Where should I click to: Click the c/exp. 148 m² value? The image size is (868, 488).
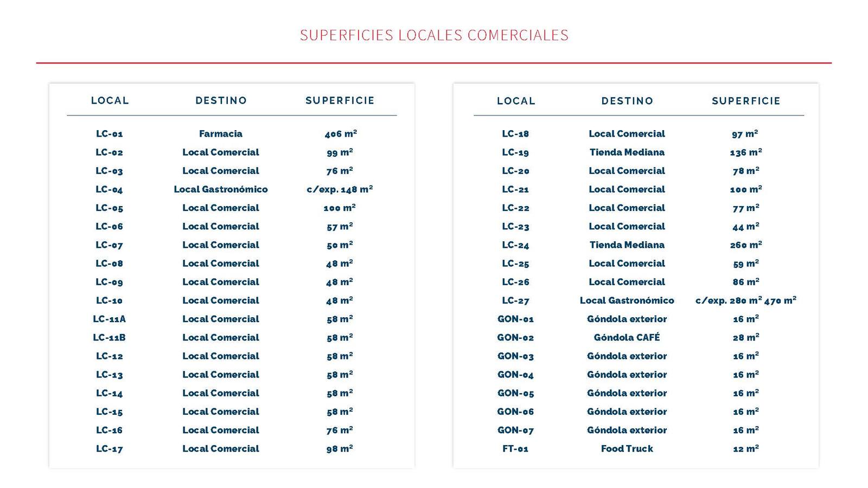pos(340,189)
